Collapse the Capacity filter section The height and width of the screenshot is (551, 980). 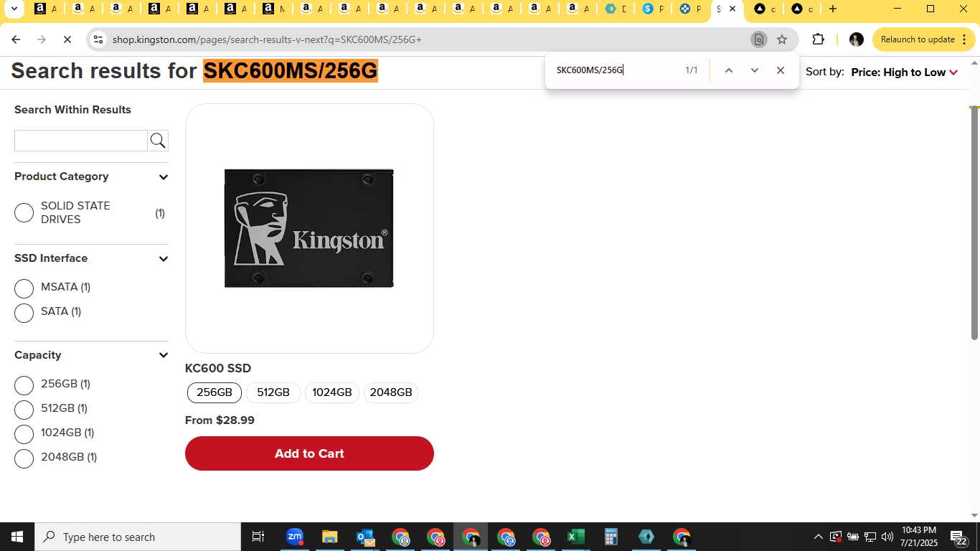click(x=163, y=356)
